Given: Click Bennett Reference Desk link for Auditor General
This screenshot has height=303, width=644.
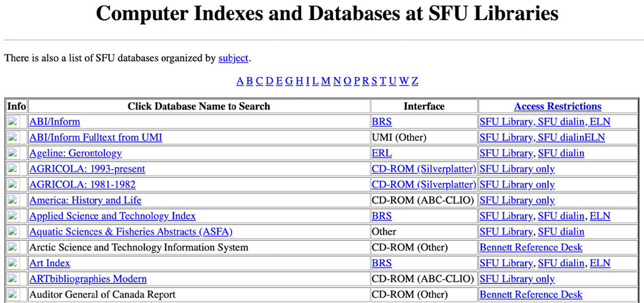Looking at the screenshot, I should 531,294.
